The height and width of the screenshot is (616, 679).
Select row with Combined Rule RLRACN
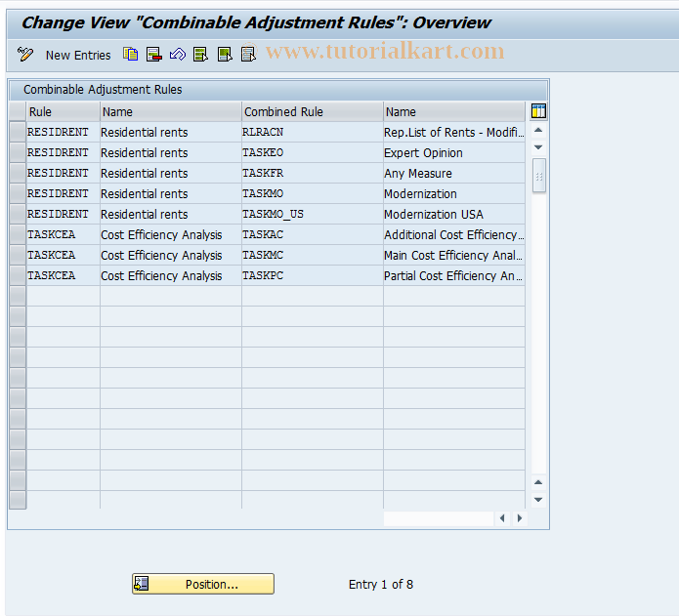click(x=18, y=132)
